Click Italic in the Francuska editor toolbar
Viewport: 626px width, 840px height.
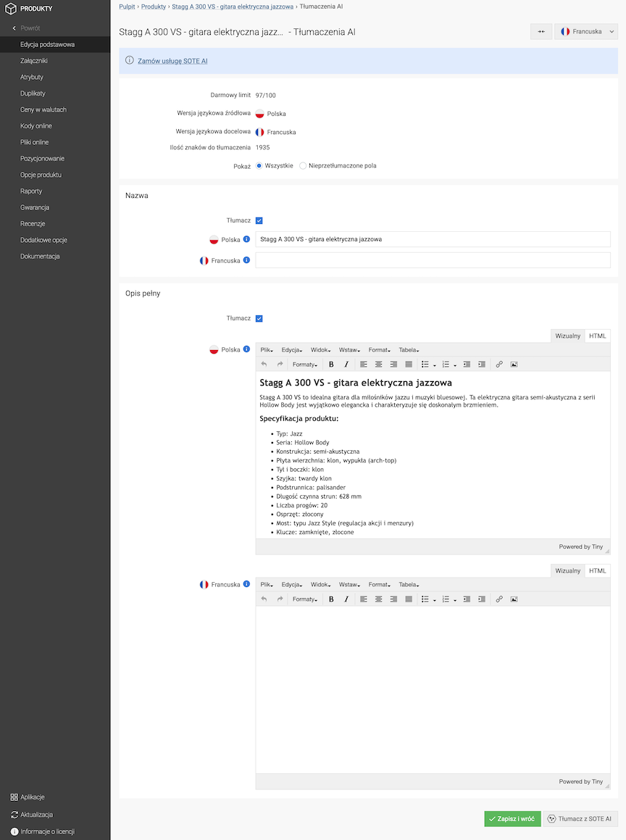click(346, 599)
